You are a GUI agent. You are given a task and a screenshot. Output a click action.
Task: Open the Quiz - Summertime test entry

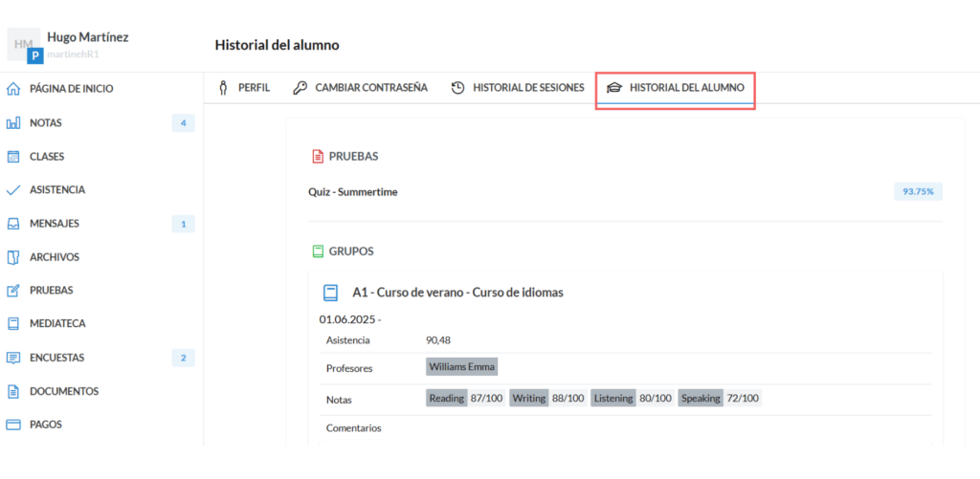352,192
